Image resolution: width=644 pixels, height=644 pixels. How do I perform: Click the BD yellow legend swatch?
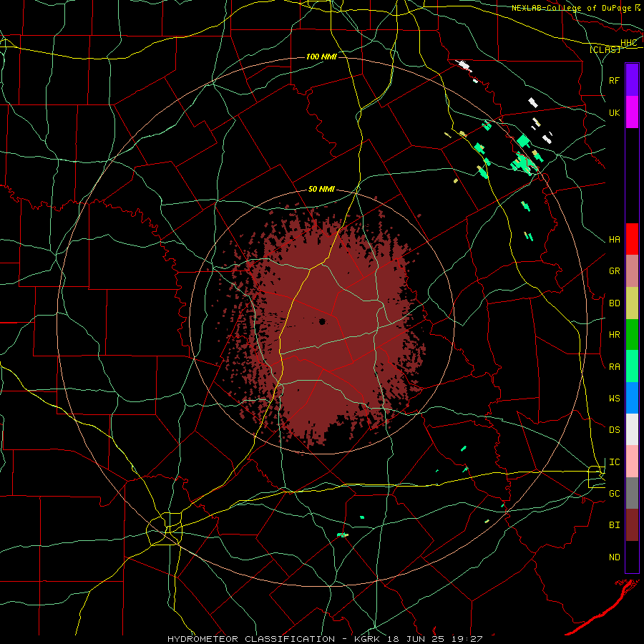coord(632,303)
